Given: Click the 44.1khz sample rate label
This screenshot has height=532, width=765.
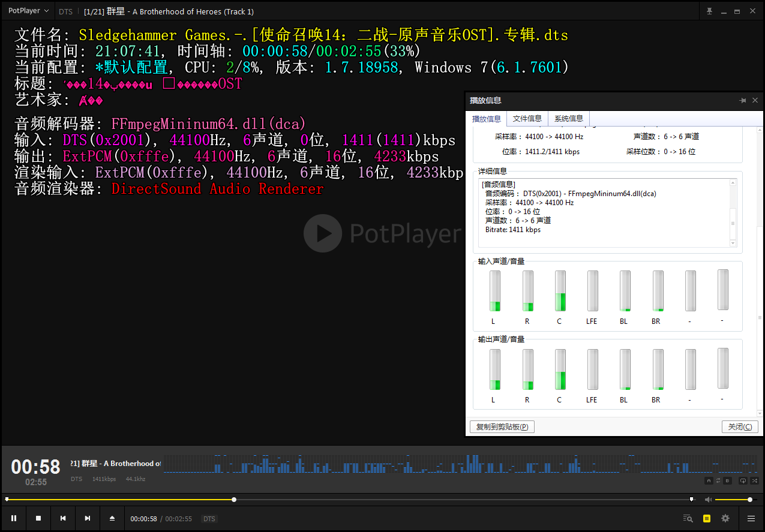Looking at the screenshot, I should (136, 479).
